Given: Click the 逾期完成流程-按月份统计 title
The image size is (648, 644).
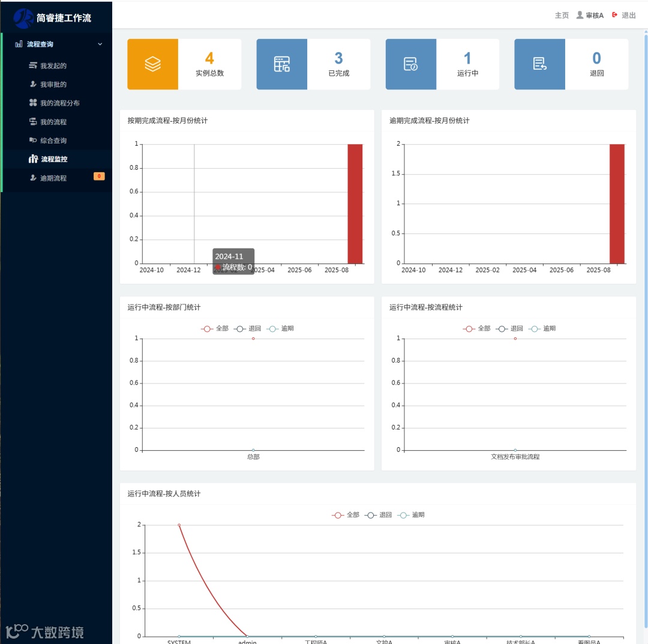Looking at the screenshot, I should [430, 121].
